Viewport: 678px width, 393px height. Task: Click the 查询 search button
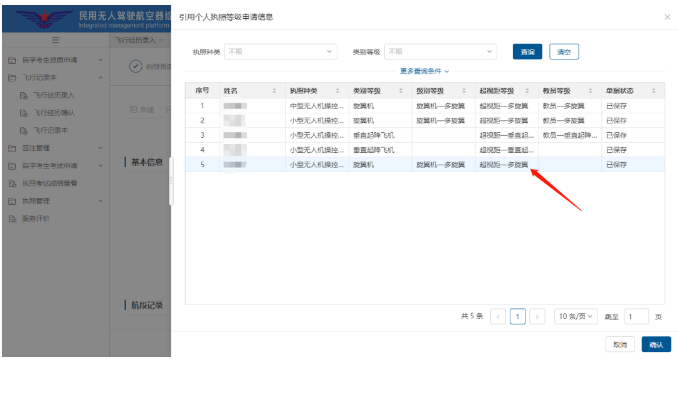click(x=527, y=52)
